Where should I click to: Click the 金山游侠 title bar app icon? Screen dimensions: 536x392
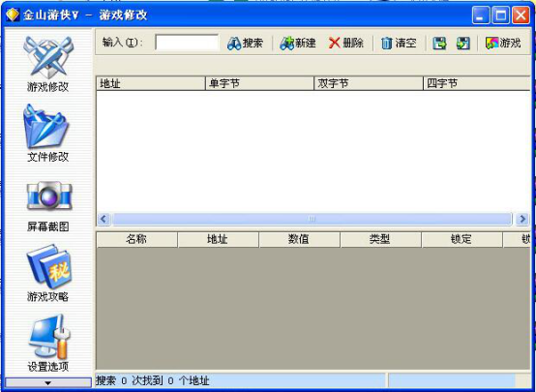pos(13,15)
